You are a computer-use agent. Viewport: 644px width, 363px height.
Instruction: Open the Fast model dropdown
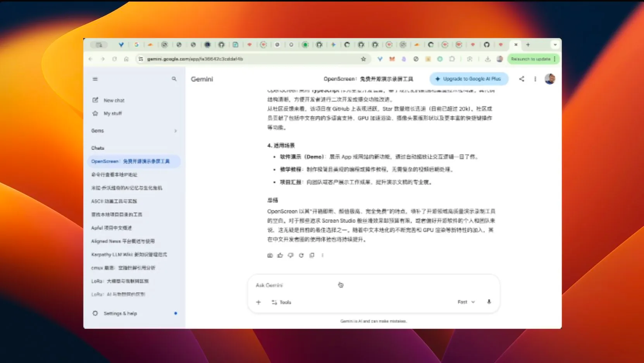(465, 302)
